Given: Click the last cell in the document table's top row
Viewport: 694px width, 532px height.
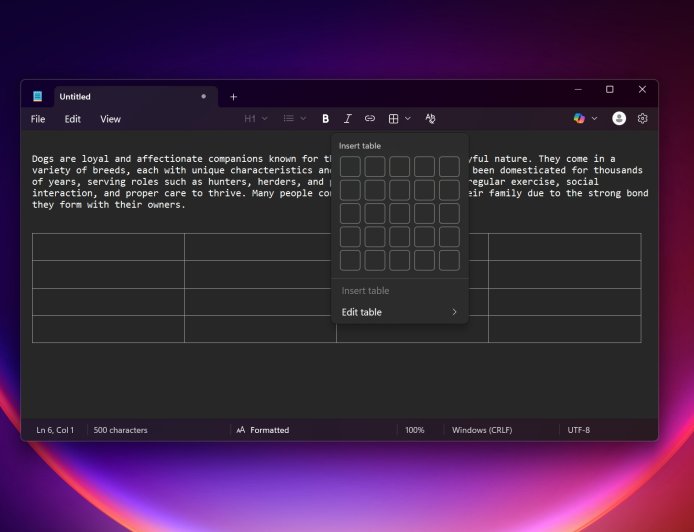Looking at the screenshot, I should tap(565, 247).
